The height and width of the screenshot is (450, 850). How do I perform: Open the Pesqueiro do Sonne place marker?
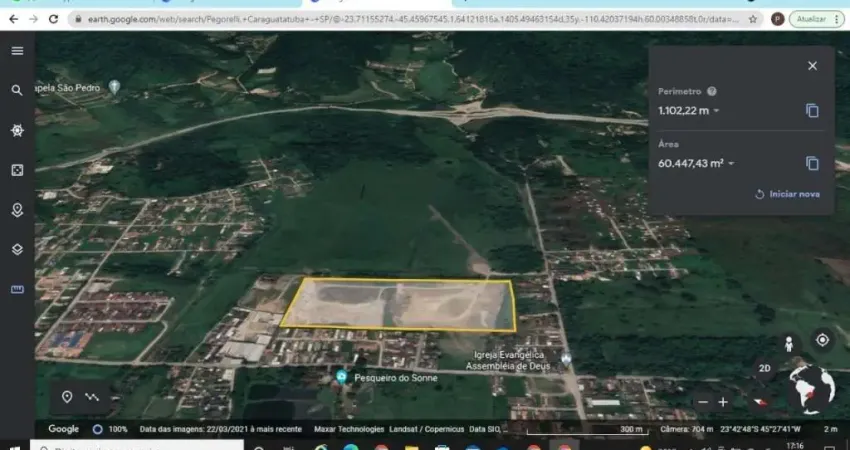click(x=341, y=376)
